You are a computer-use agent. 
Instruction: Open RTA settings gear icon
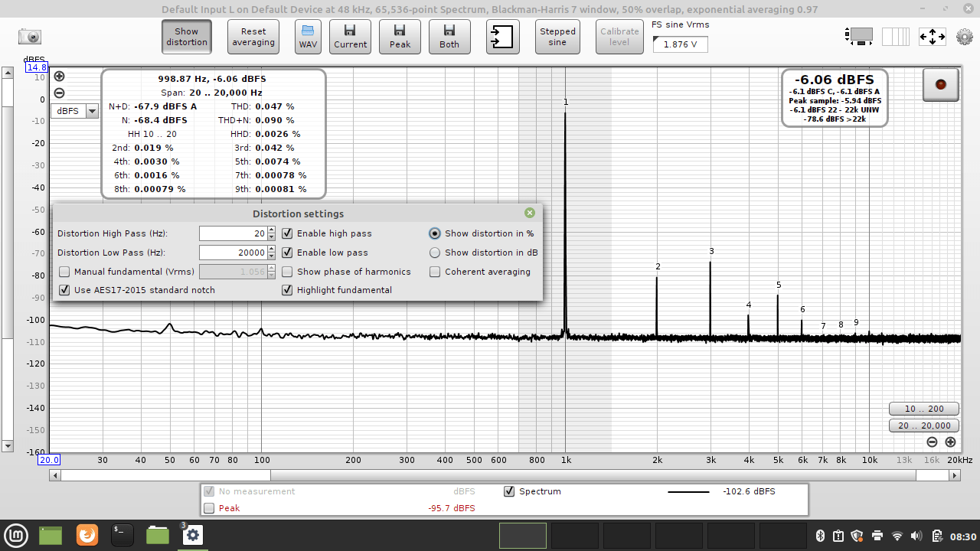point(964,36)
